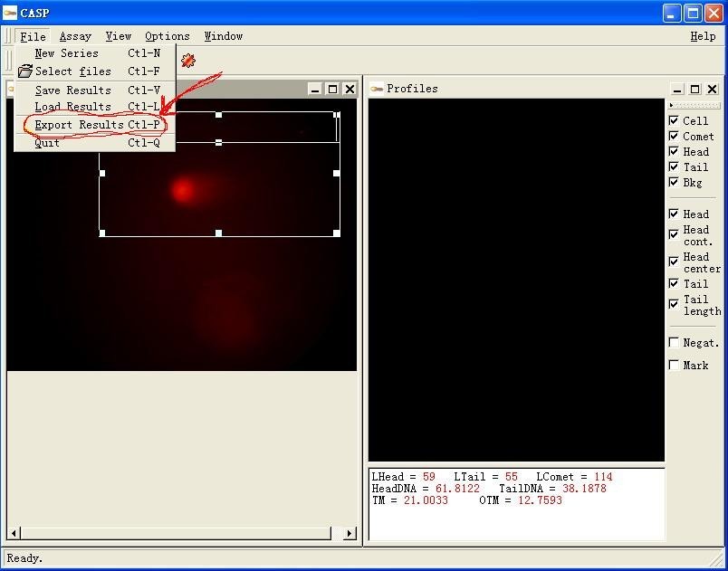Close the comet image subwindow

(x=350, y=89)
